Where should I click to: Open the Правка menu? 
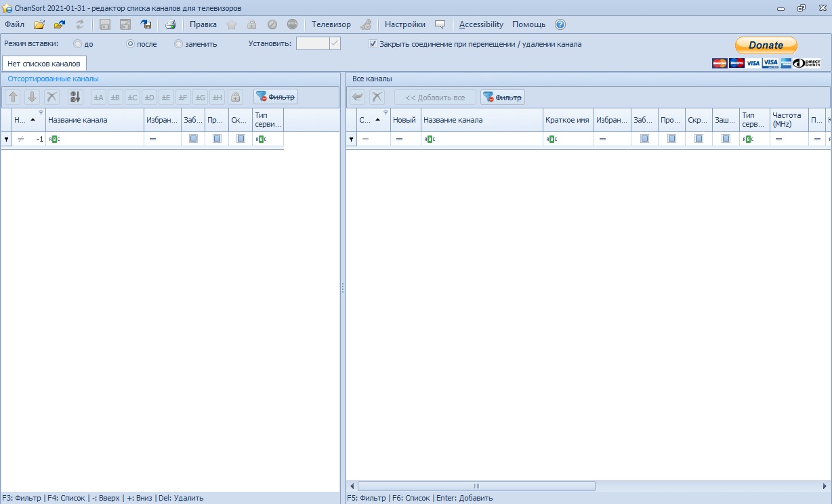[x=203, y=24]
